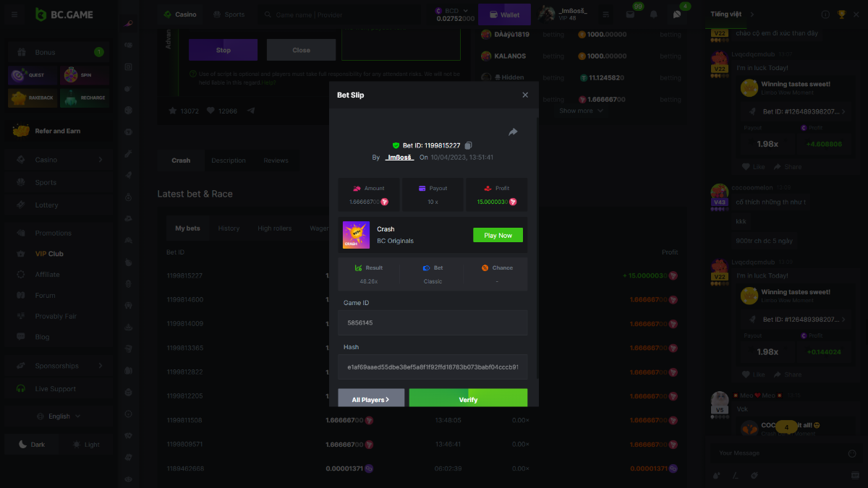Open the hamburger menu icon

(x=14, y=14)
